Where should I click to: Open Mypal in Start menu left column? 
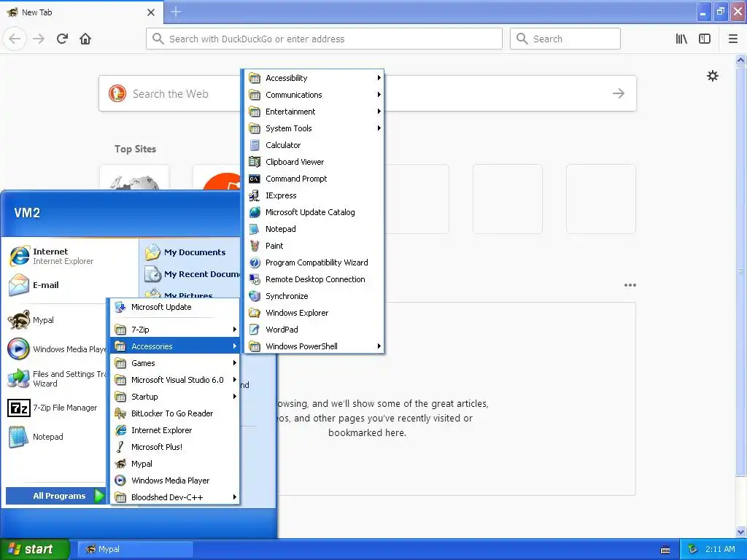[55, 321]
